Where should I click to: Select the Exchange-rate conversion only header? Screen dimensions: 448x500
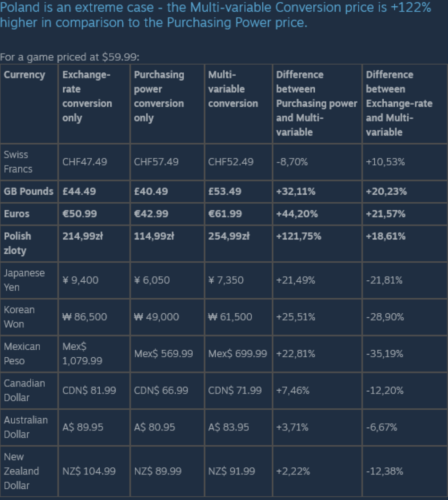[x=94, y=103]
